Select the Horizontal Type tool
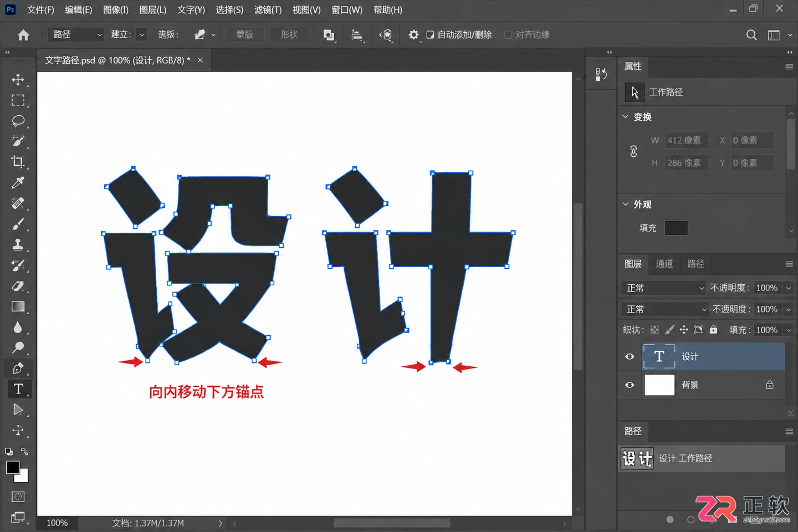The image size is (798, 532). click(x=18, y=389)
